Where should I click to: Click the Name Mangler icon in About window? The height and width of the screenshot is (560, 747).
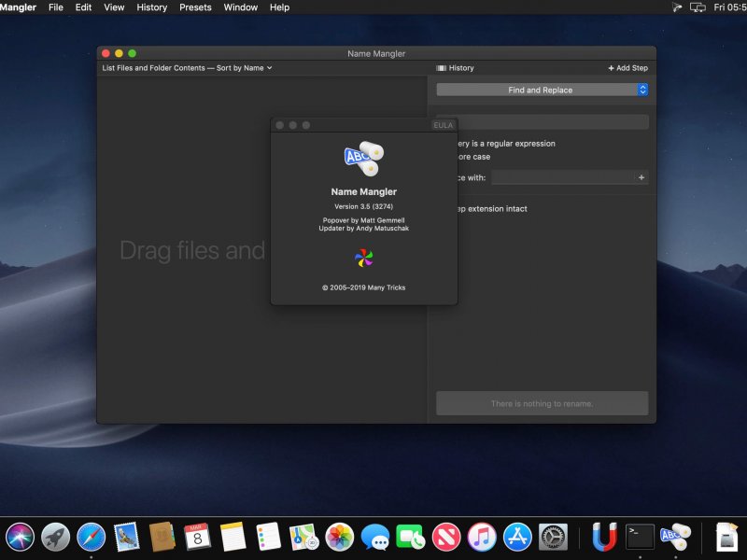pyautogui.click(x=364, y=159)
